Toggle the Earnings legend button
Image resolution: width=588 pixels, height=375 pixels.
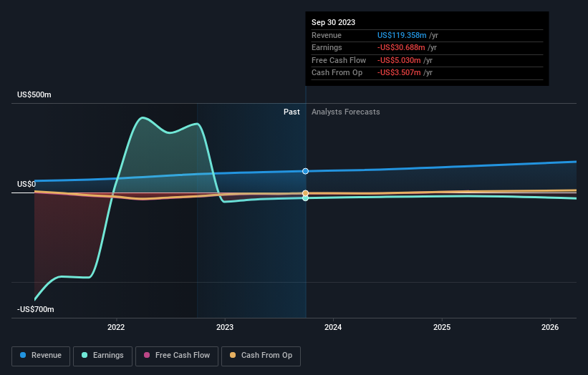point(102,356)
